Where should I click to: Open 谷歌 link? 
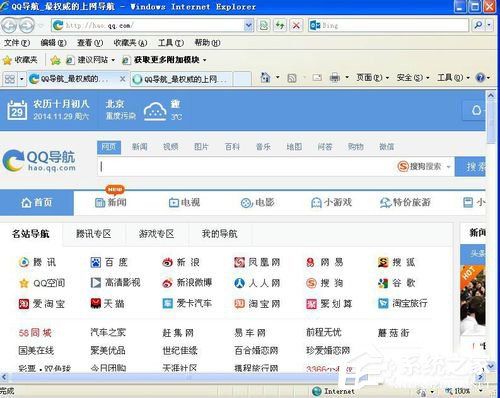(397, 283)
